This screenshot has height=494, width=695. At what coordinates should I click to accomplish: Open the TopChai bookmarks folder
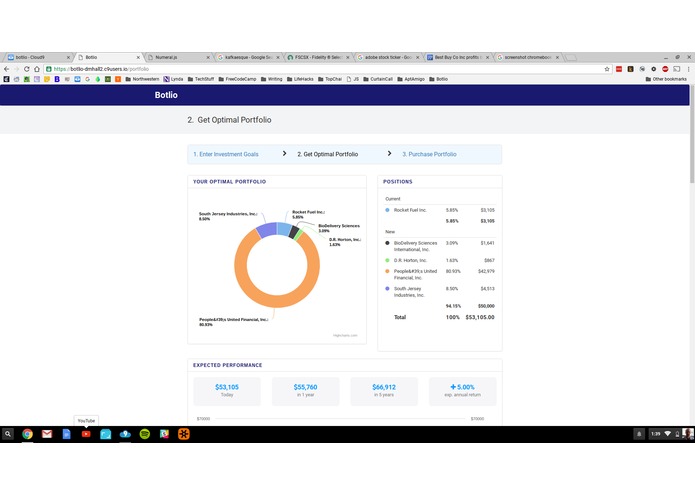330,79
